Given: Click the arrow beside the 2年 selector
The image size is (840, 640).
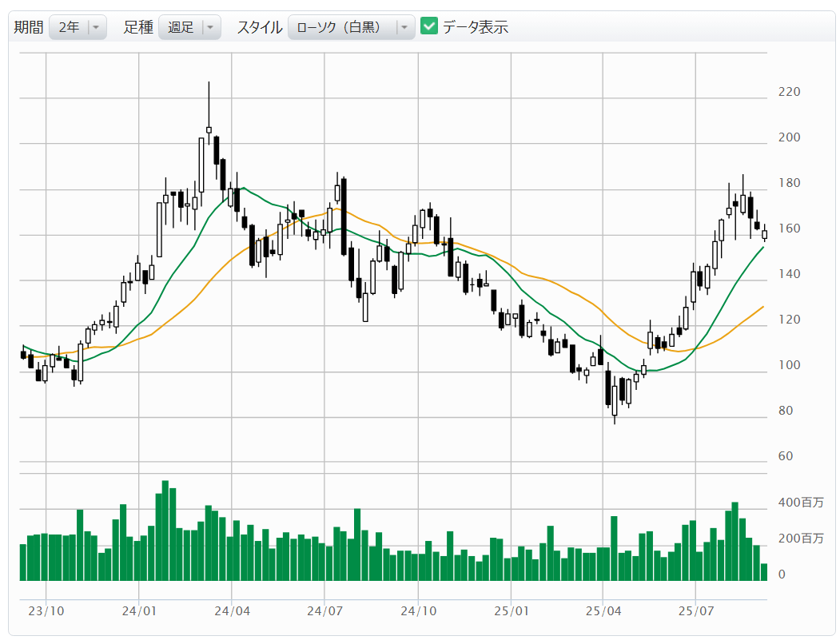Looking at the screenshot, I should point(96,27).
